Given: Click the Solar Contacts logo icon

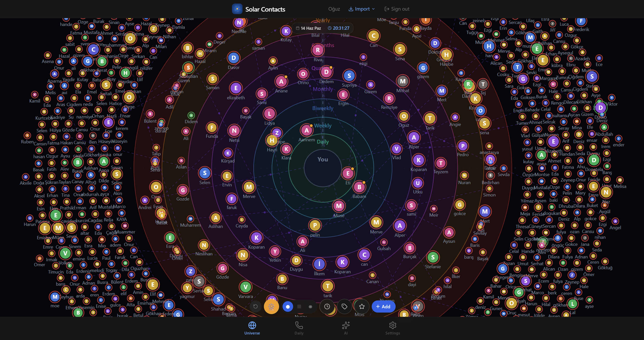Looking at the screenshot, I should click(x=237, y=9).
